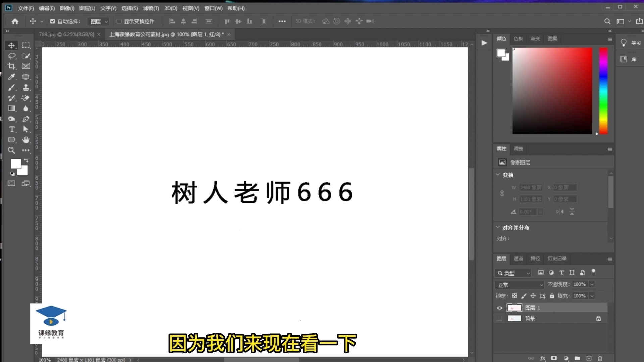Switch to the 789.jpg document tab
This screenshot has height=362, width=644.
[66, 34]
